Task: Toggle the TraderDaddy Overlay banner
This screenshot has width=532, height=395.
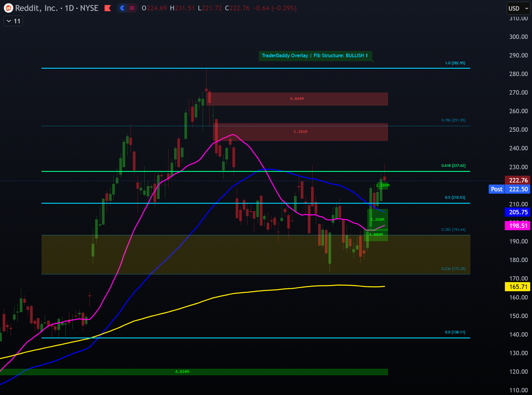Action: [314, 55]
